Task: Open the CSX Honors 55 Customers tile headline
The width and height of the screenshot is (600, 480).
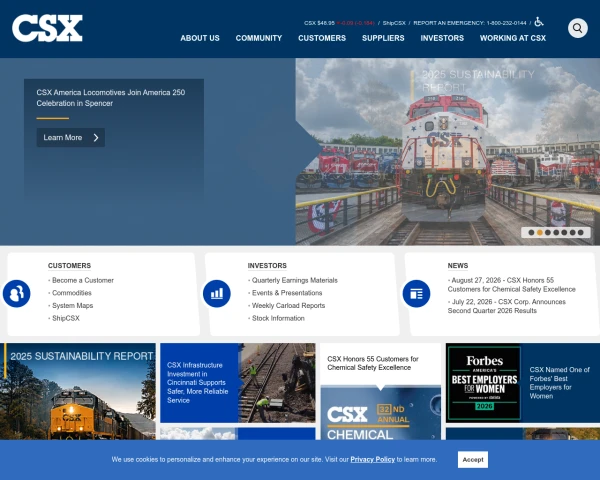Action: (x=373, y=363)
